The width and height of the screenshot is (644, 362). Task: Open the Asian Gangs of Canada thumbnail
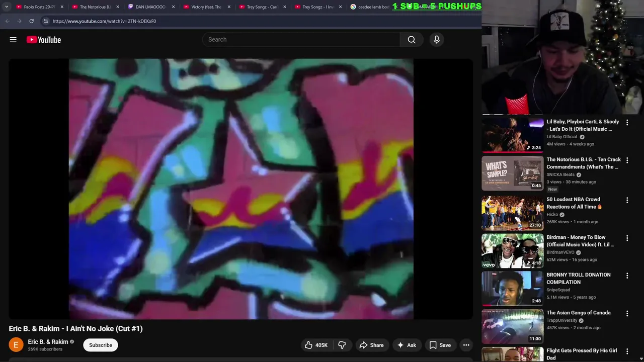click(513, 326)
